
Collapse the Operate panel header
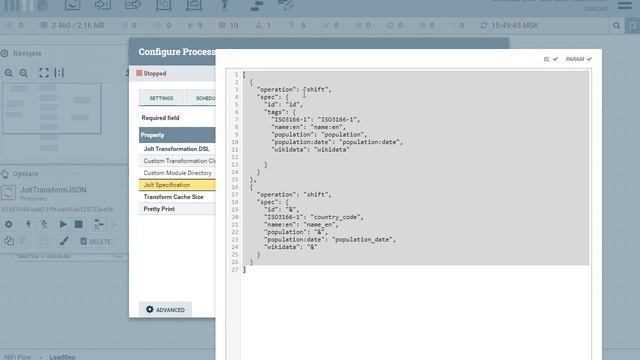tap(20, 173)
